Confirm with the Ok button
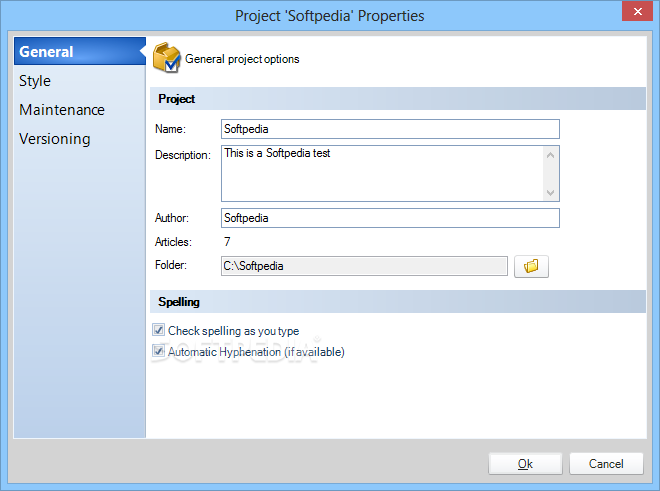660x491 pixels. [x=525, y=464]
